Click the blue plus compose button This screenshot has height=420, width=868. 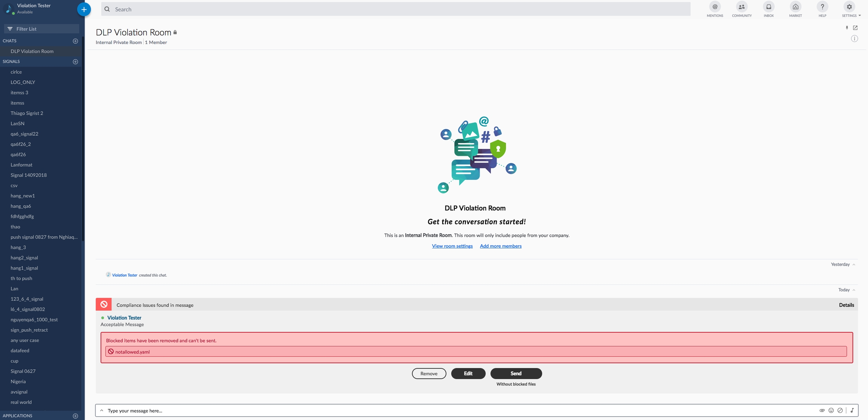coord(84,9)
